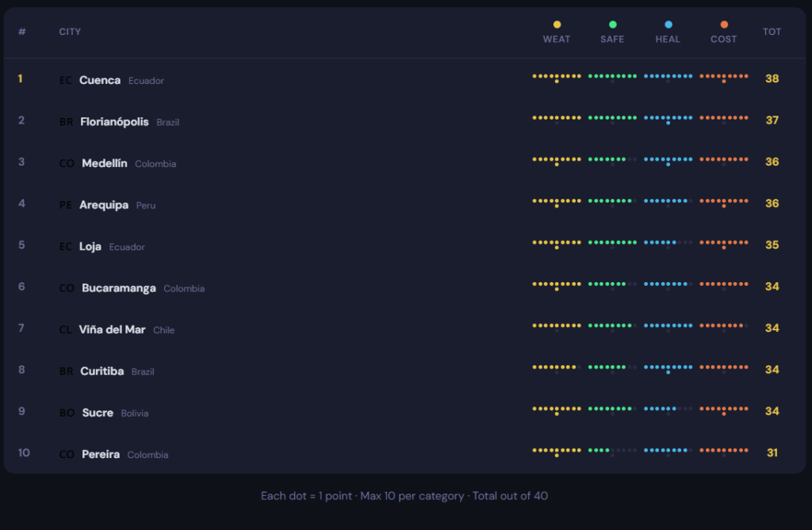Click the BR flag code beside Florianópolis

click(67, 123)
